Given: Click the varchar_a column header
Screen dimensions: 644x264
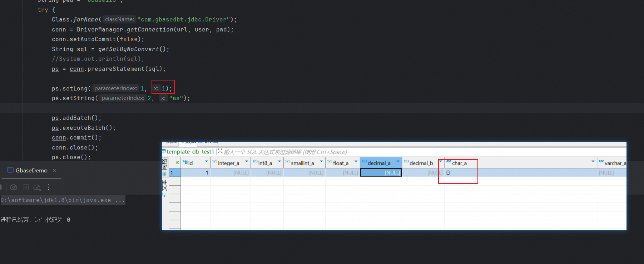Looking at the screenshot, I should pyautogui.click(x=612, y=163).
